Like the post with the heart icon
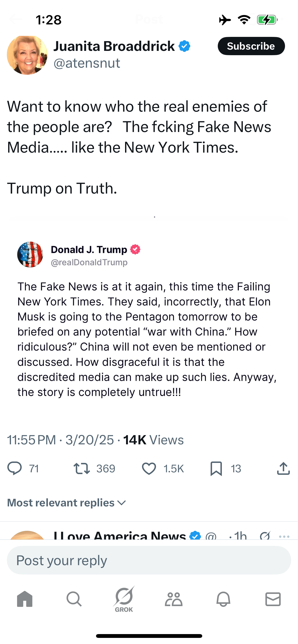This screenshot has height=644, width=298. tap(149, 469)
